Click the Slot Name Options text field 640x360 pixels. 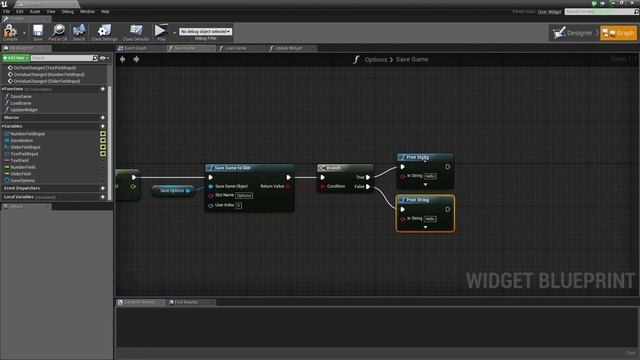244,196
